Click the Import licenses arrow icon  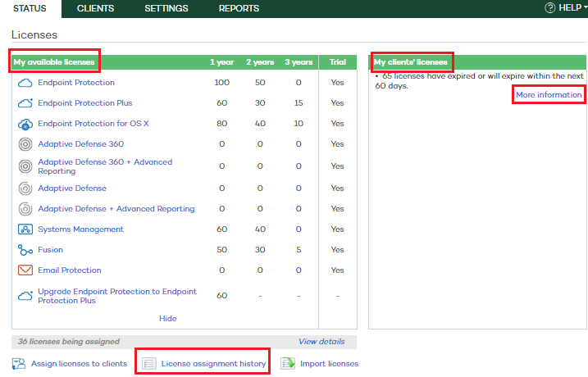click(288, 364)
